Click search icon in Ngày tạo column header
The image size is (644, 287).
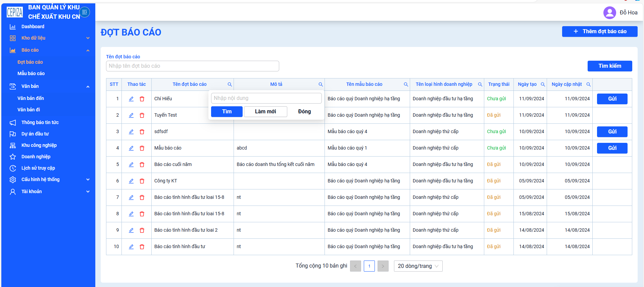coord(543,84)
